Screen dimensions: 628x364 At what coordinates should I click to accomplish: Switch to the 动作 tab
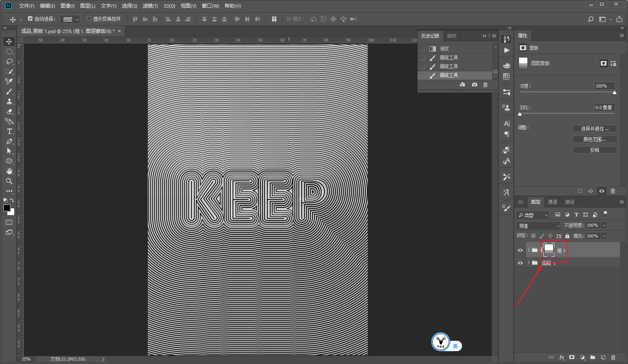coord(452,36)
